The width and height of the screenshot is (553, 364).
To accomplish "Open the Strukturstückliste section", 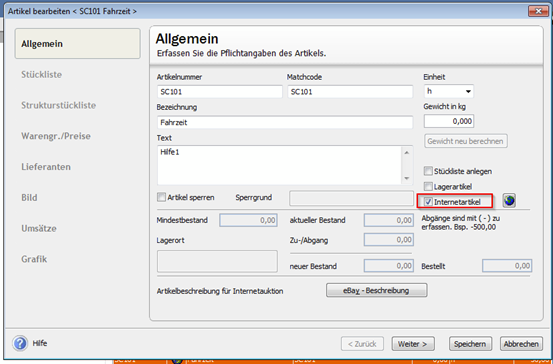I will [59, 105].
